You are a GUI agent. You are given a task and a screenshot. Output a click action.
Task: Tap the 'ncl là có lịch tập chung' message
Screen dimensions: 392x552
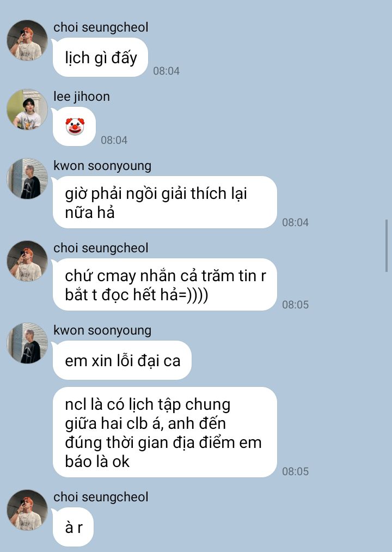(164, 432)
